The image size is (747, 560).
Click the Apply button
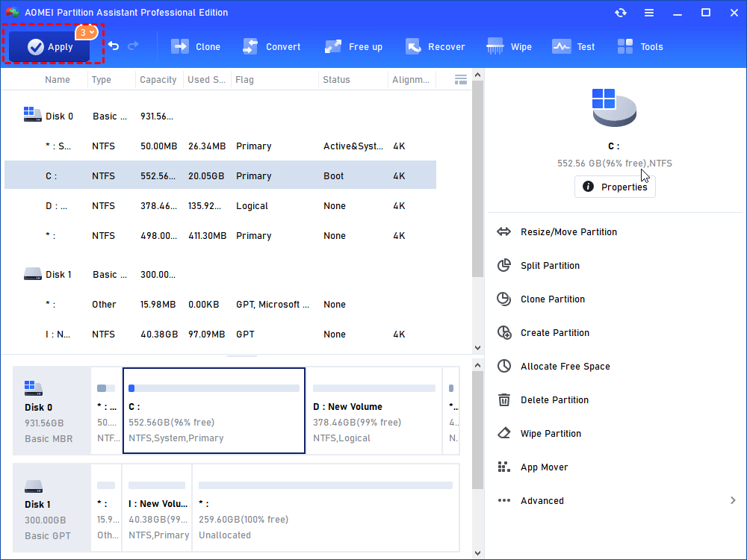tap(49, 46)
